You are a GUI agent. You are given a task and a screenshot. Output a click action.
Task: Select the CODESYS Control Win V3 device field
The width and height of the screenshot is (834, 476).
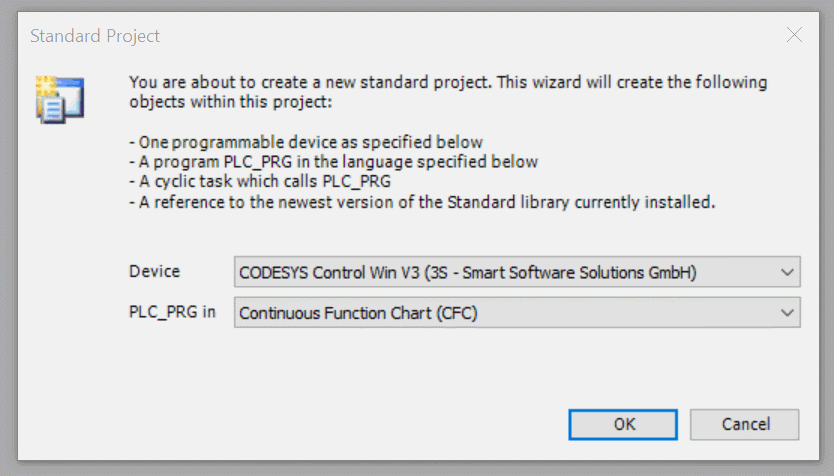(517, 272)
